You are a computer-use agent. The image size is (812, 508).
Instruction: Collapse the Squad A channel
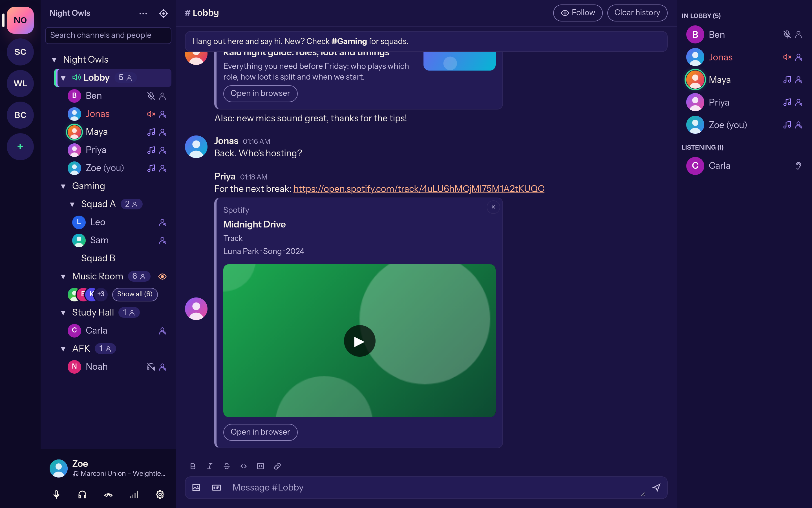(72, 204)
